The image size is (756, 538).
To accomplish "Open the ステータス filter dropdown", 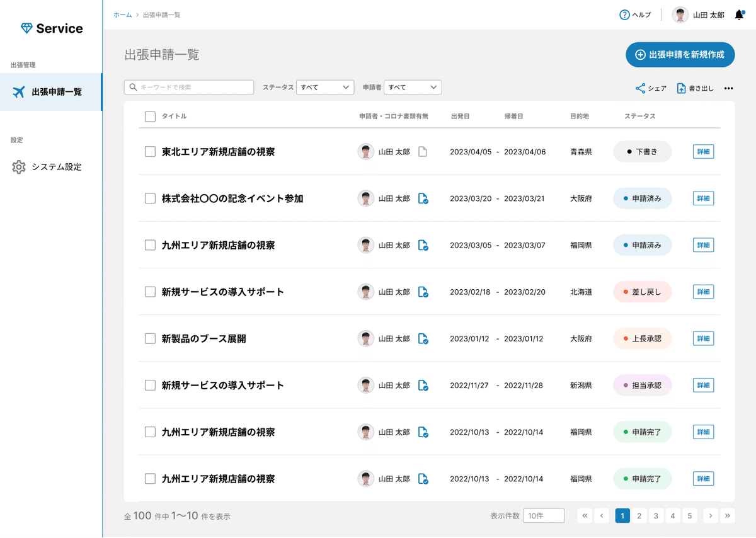I will (325, 87).
